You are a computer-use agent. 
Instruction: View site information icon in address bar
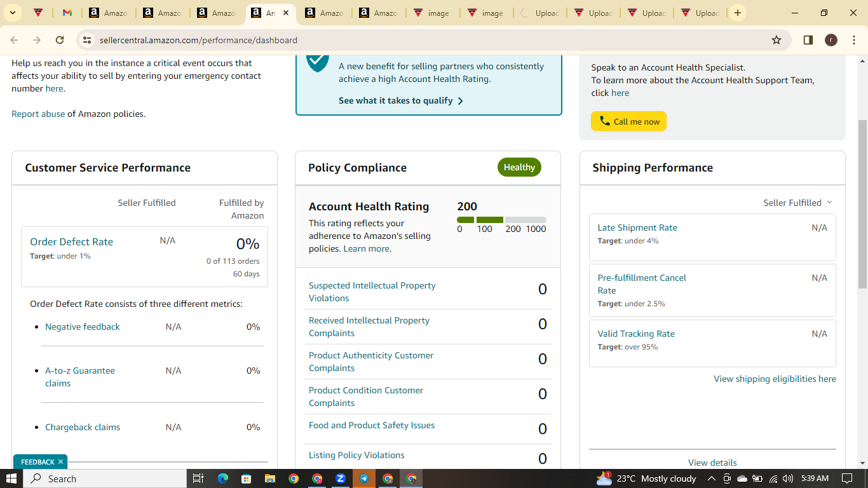click(x=88, y=40)
